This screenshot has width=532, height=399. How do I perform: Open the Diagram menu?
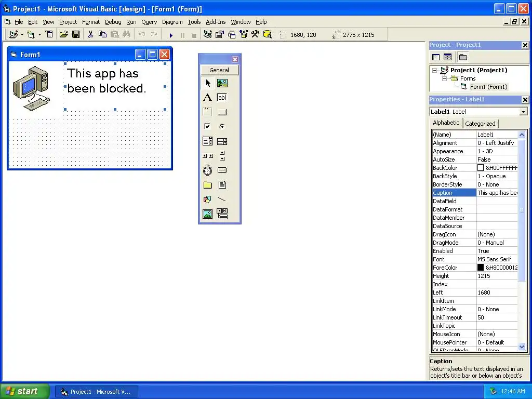coord(172,22)
